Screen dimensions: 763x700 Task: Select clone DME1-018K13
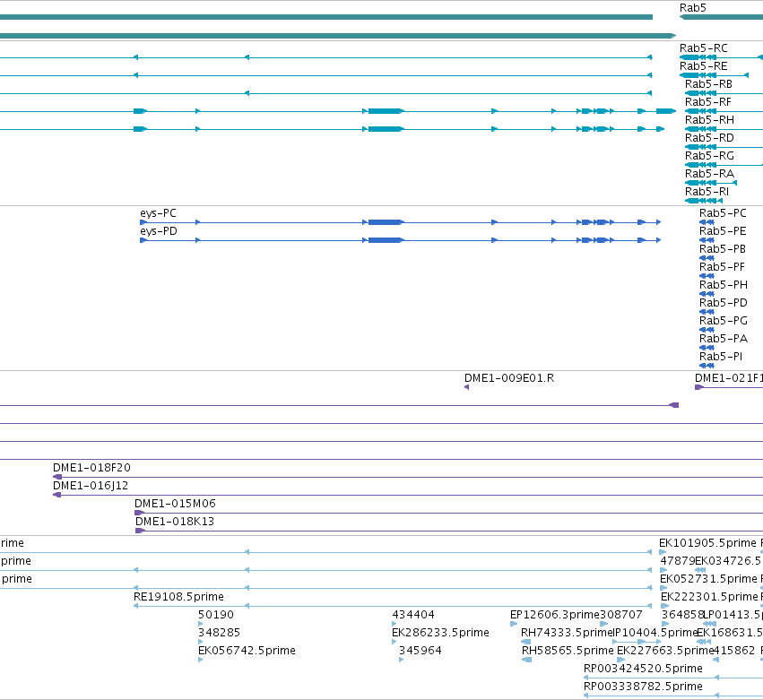pos(175,522)
